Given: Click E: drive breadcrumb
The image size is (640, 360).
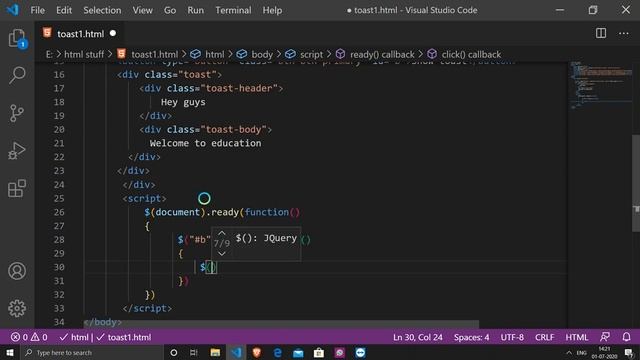Looking at the screenshot, I should [x=49, y=54].
